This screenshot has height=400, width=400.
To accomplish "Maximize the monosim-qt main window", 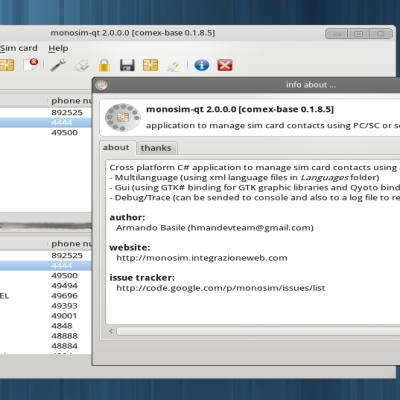I will tap(358, 34).
